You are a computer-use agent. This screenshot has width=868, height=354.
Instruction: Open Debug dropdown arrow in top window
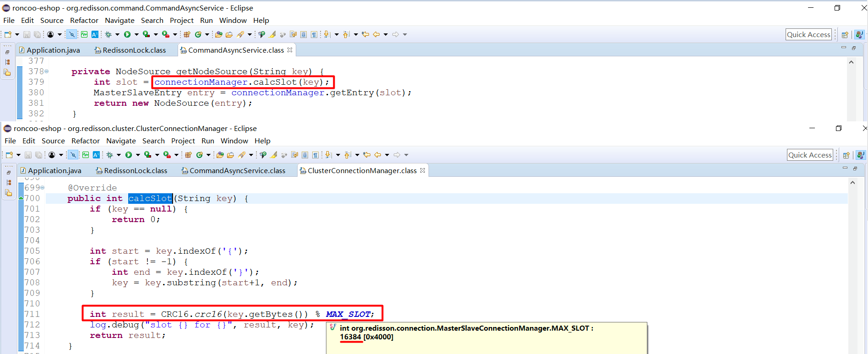tap(117, 34)
